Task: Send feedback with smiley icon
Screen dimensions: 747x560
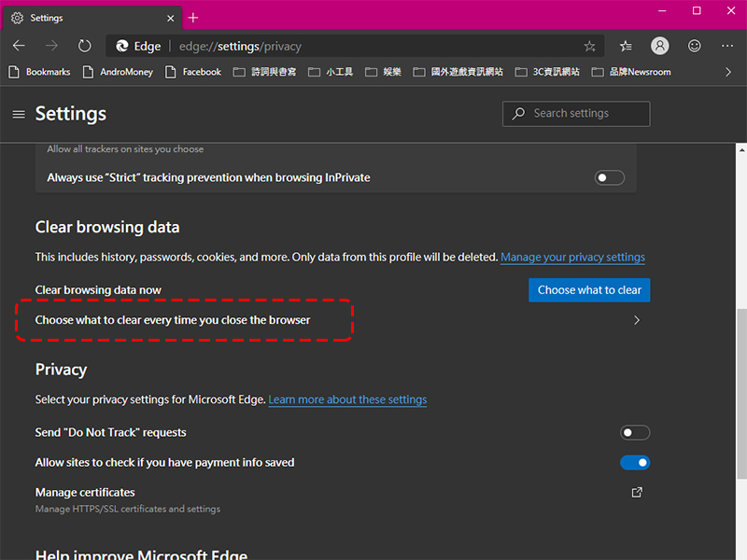Action: coord(694,46)
